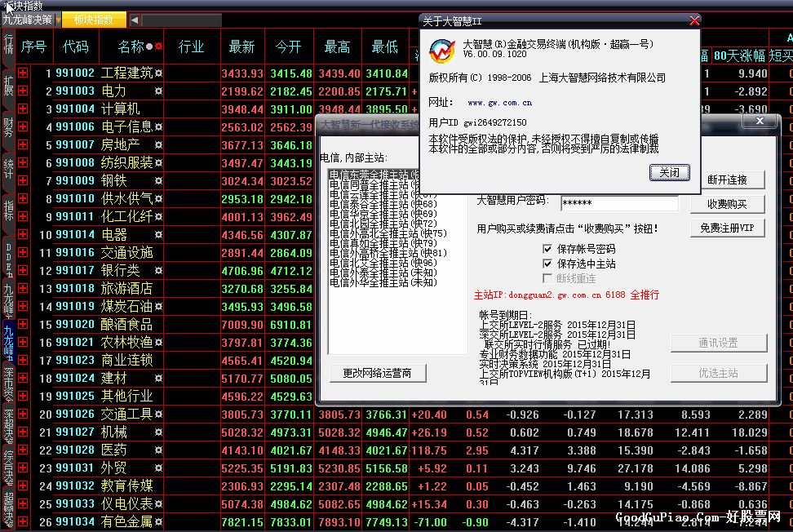Viewport: 793px width, 532px height.
Task: Click the gear marker next to 供水供气
Action: (159, 199)
